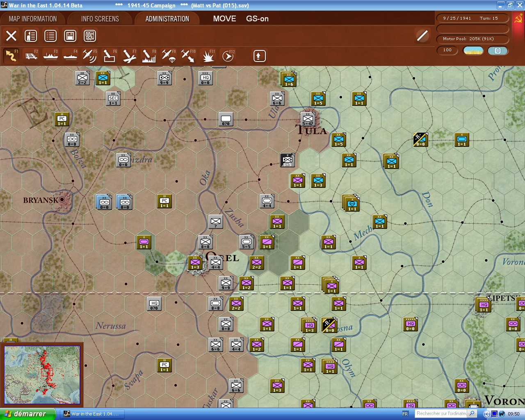The height and width of the screenshot is (420, 525).
Task: Open the INFO SCREENS tab
Action: click(x=100, y=19)
